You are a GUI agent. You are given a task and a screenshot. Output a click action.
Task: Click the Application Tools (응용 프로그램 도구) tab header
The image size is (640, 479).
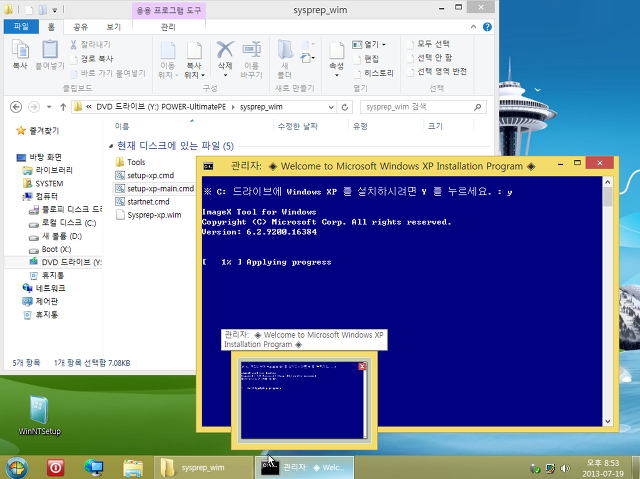click(169, 10)
